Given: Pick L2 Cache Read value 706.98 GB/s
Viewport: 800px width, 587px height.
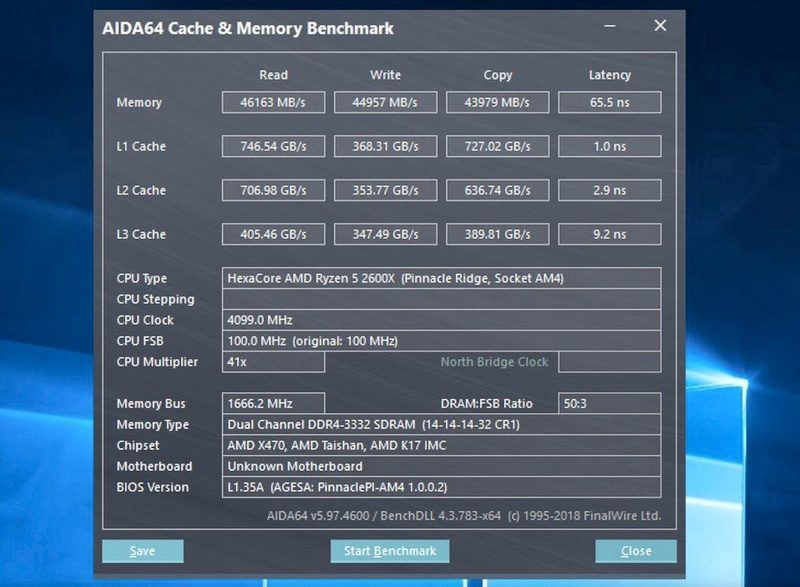Looking at the screenshot, I should (273, 190).
